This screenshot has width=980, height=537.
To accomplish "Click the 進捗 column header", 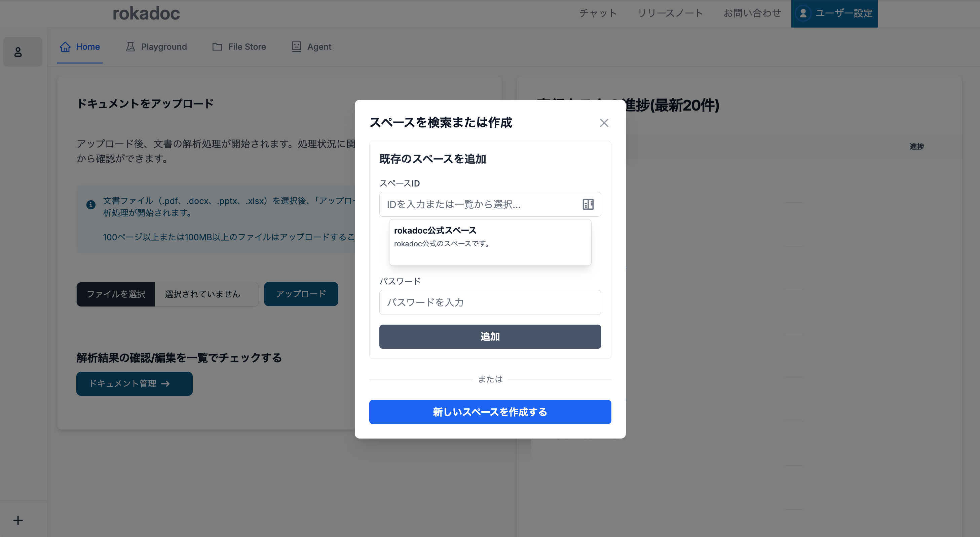I will pyautogui.click(x=916, y=146).
